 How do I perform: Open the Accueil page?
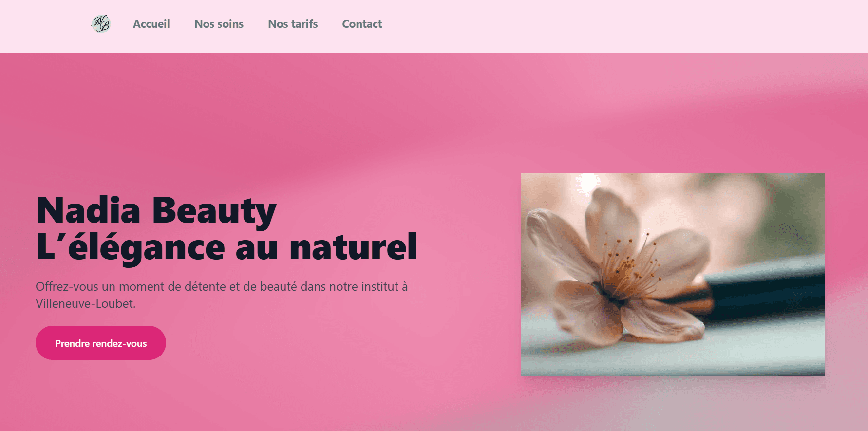pyautogui.click(x=151, y=24)
